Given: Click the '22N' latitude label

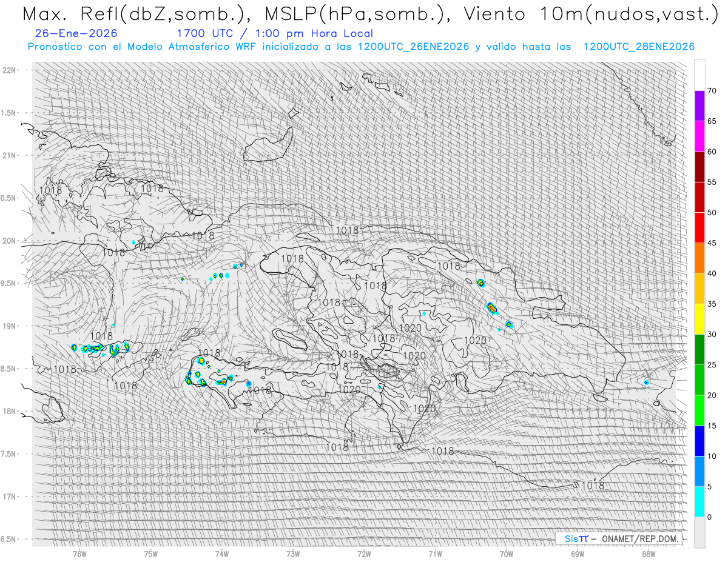Looking at the screenshot, I should click(x=9, y=70).
